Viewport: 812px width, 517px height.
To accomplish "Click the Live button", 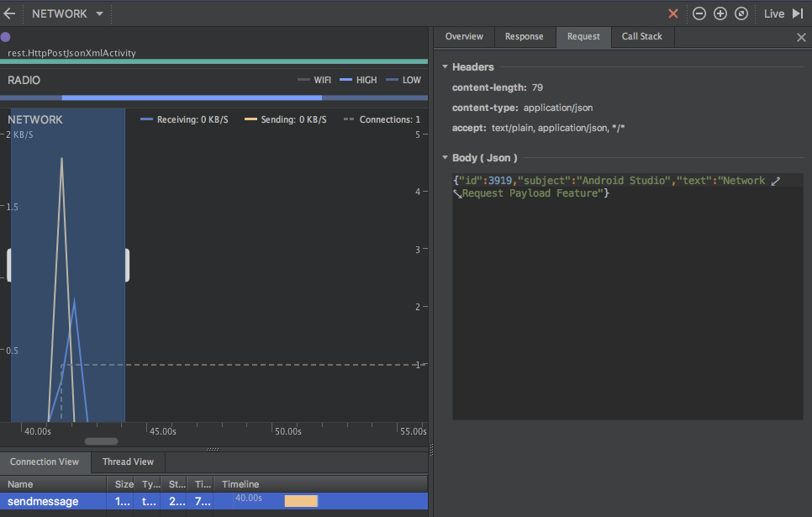I will 773,13.
